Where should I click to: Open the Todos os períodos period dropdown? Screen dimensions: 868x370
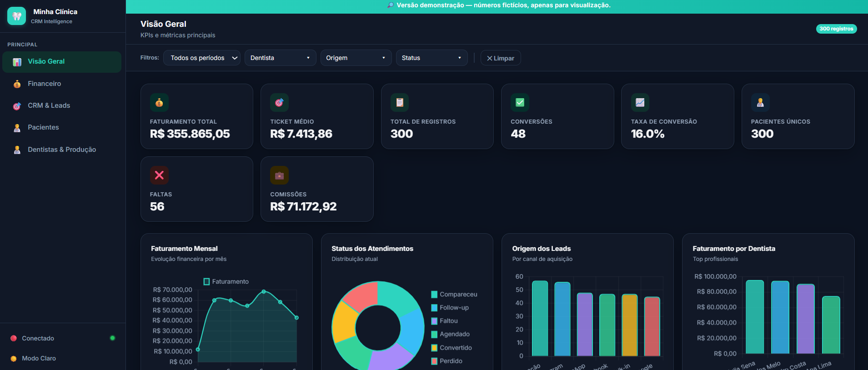click(x=202, y=58)
